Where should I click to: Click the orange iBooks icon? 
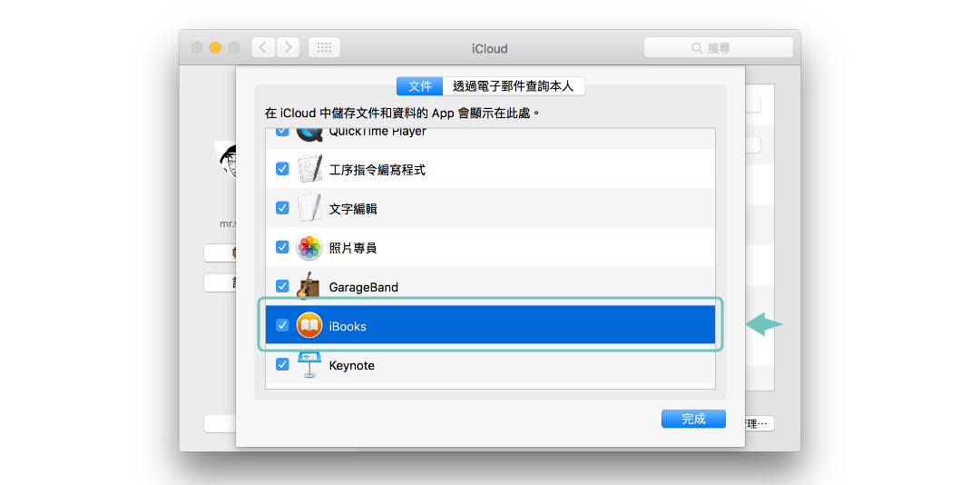(309, 325)
